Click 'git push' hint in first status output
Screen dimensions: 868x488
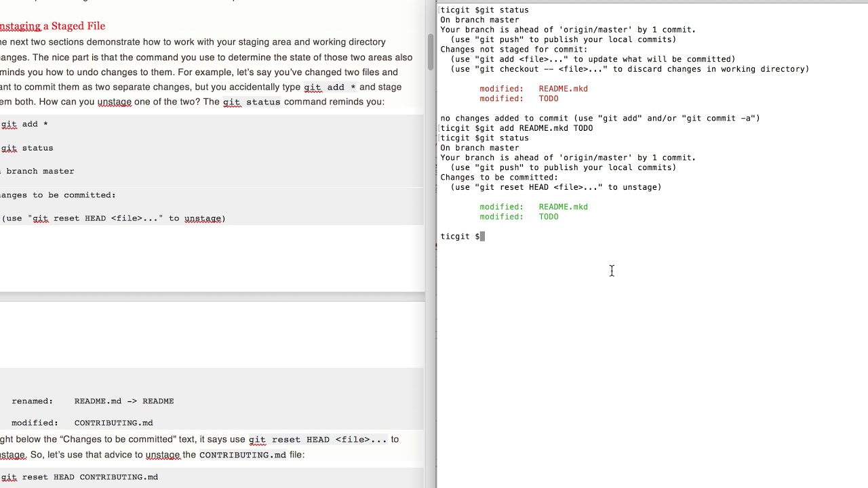(564, 40)
